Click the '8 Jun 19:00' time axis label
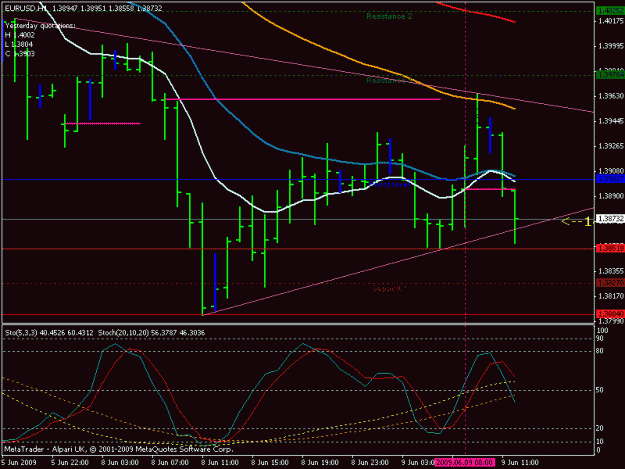Image resolution: width=625 pixels, height=469 pixels. 320,463
